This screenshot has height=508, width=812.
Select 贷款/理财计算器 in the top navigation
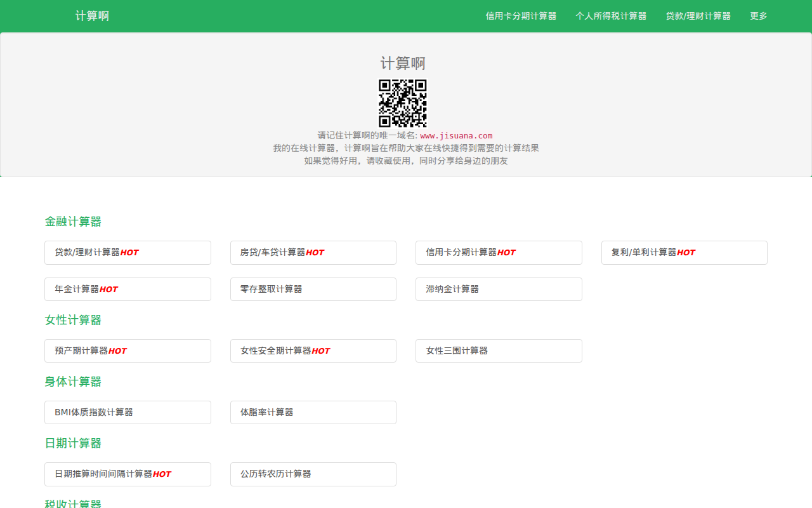[x=698, y=16]
